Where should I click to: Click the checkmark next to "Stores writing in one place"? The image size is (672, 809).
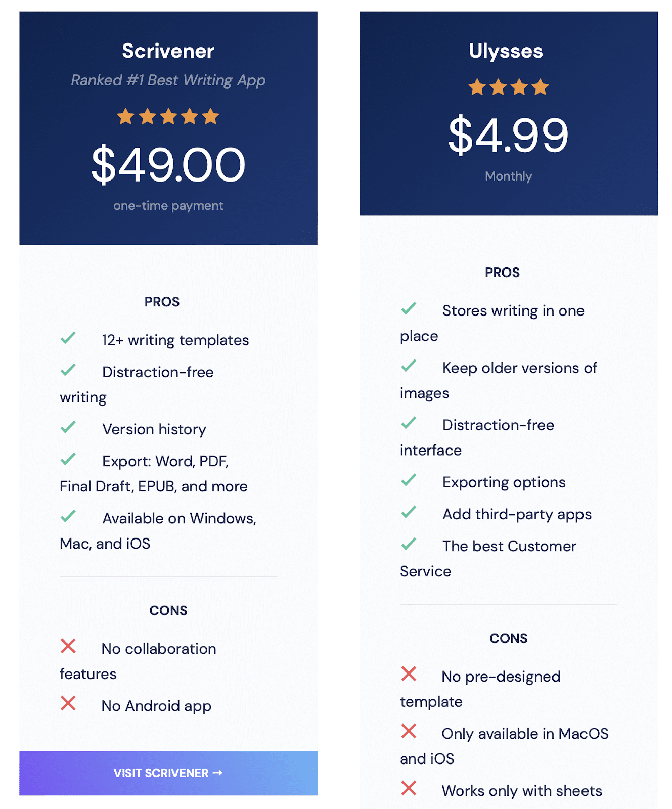click(x=409, y=308)
